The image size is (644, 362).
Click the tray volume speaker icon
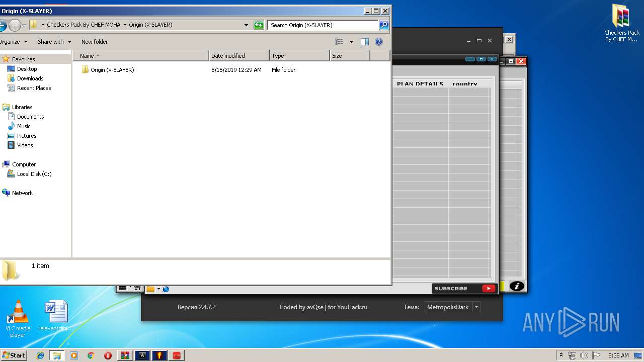click(x=584, y=355)
